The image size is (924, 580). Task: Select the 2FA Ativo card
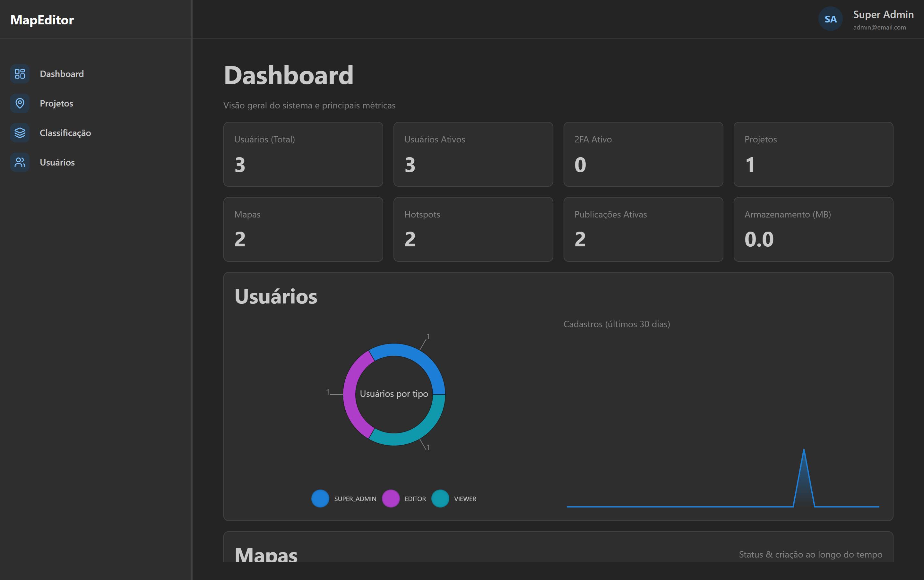pyautogui.click(x=643, y=154)
